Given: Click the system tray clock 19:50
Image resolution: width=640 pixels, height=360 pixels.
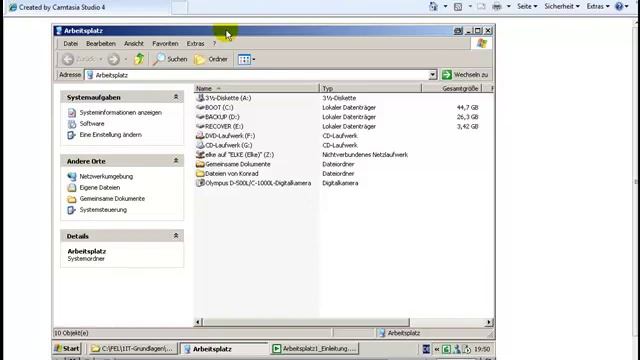Looking at the screenshot, I should pyautogui.click(x=482, y=349).
